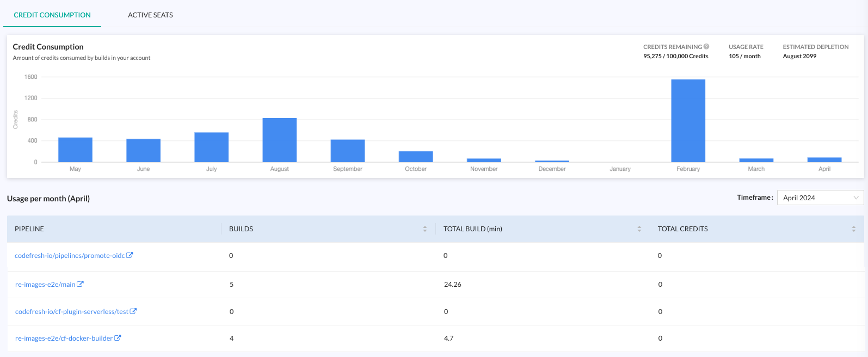Open the Timeframe April 2024 dropdown
868x357 pixels.
pos(820,198)
